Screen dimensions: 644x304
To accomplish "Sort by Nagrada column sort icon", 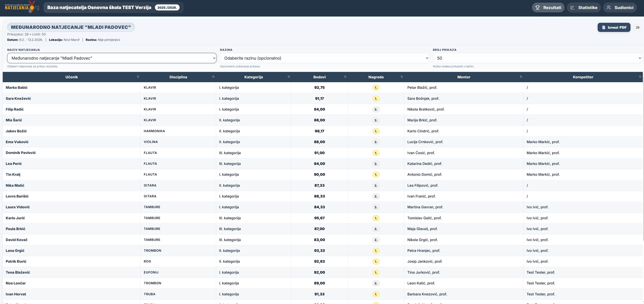I will click(401, 77).
